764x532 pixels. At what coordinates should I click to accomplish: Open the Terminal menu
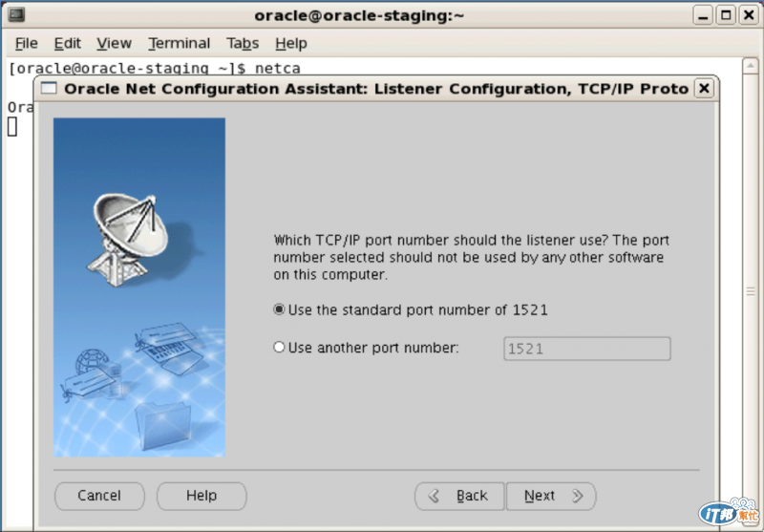(180, 43)
